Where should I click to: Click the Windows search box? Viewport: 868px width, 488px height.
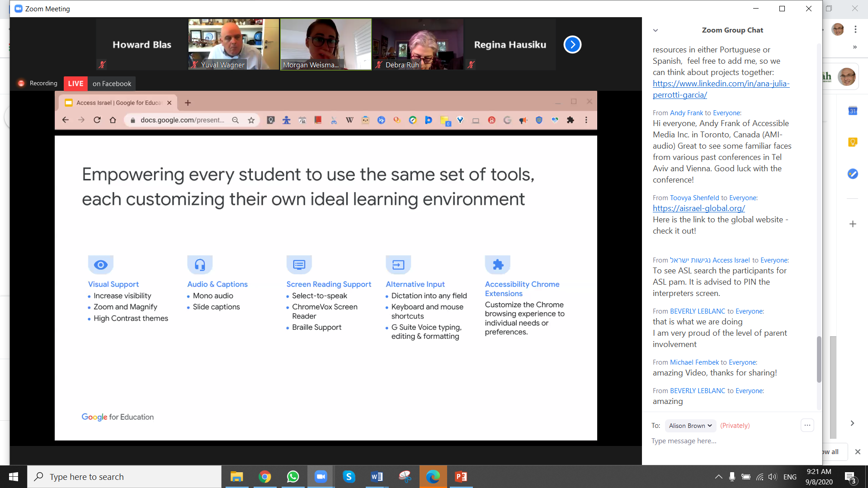coord(124,477)
